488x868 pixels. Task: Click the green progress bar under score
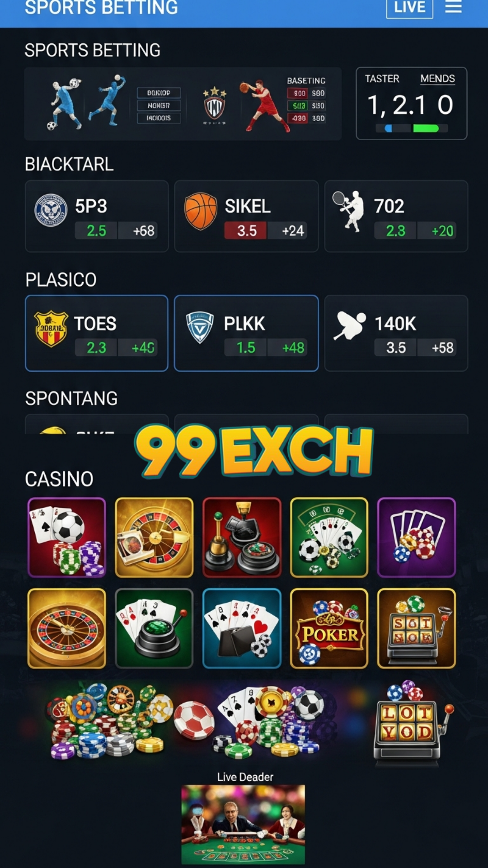click(x=426, y=128)
